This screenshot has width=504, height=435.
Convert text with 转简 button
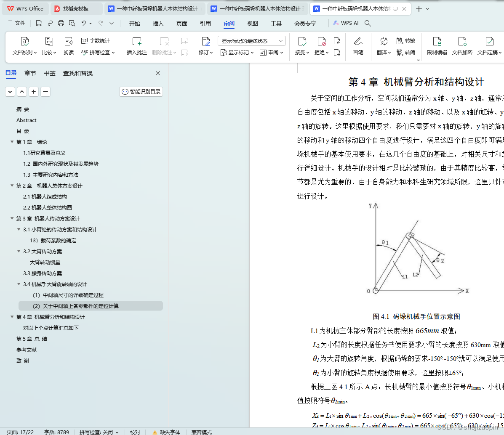click(405, 52)
